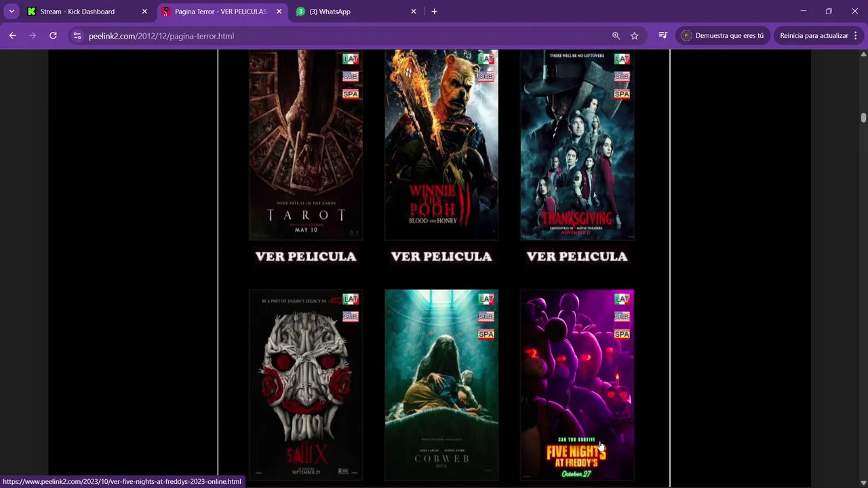The height and width of the screenshot is (488, 868).
Task: Click the SPA badge on Five Nights at Freddy's
Action: click(x=622, y=334)
